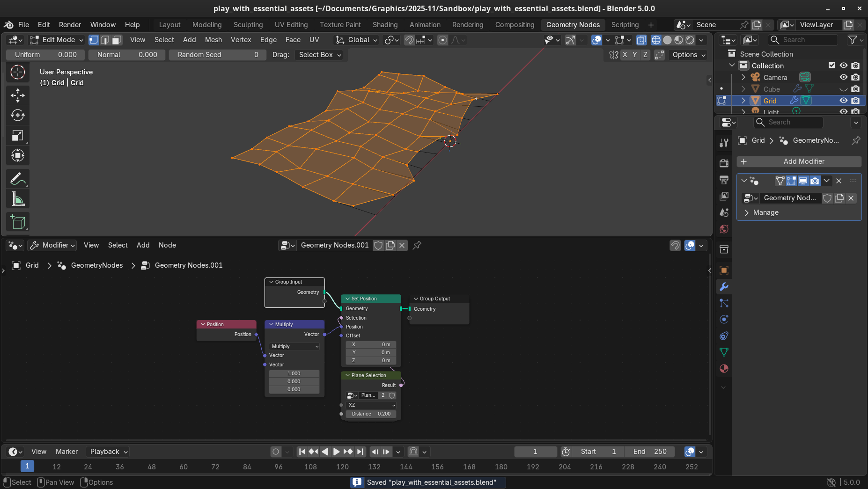Jump to the timeline end frame

tap(360, 452)
